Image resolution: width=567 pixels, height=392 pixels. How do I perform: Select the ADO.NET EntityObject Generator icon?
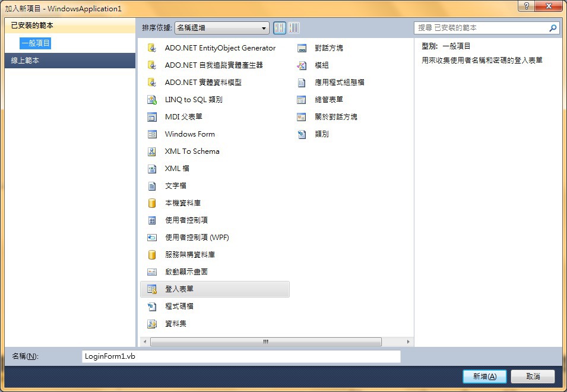(x=152, y=48)
